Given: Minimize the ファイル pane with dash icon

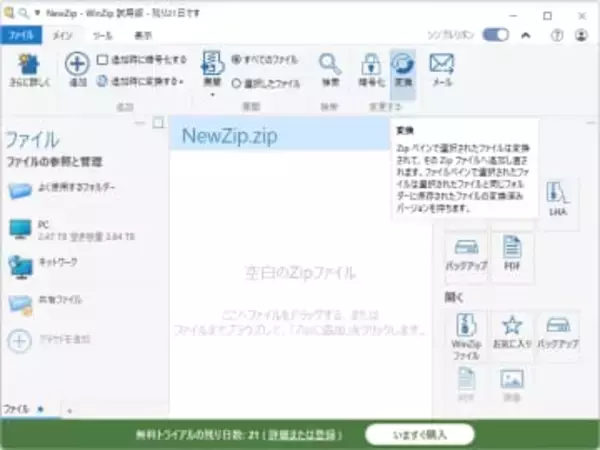Looking at the screenshot, I should click(x=140, y=123).
